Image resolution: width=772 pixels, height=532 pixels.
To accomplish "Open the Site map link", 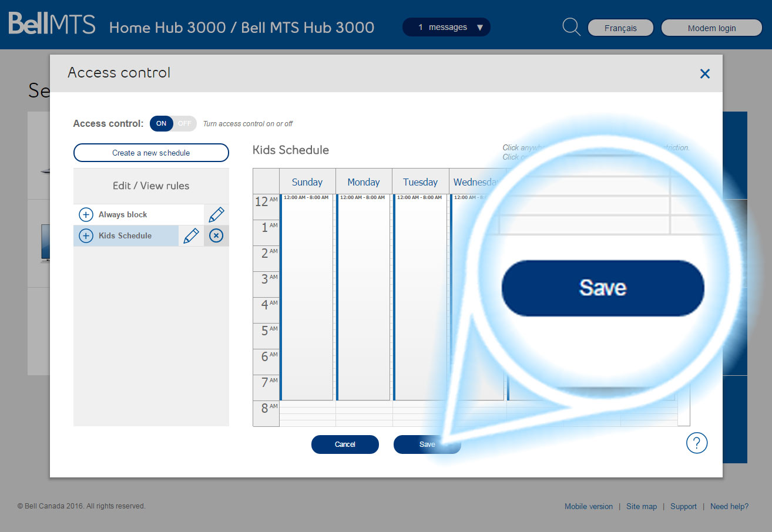I will pos(642,507).
